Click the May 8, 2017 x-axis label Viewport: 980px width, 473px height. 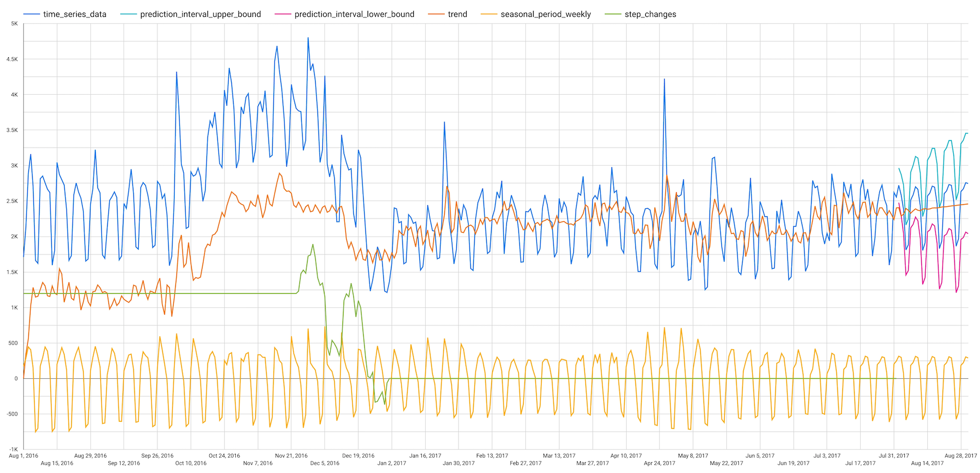point(693,456)
